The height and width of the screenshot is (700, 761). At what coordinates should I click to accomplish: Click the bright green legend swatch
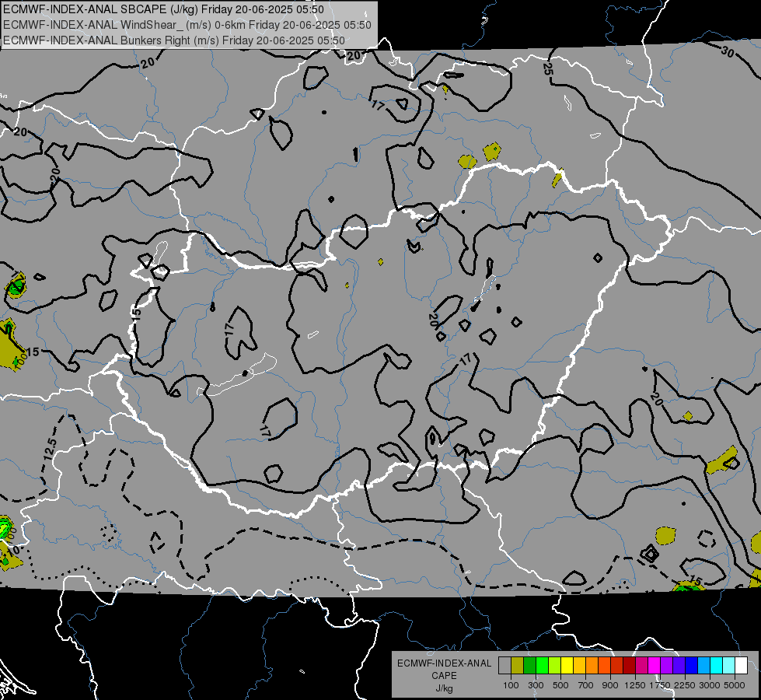(542, 666)
